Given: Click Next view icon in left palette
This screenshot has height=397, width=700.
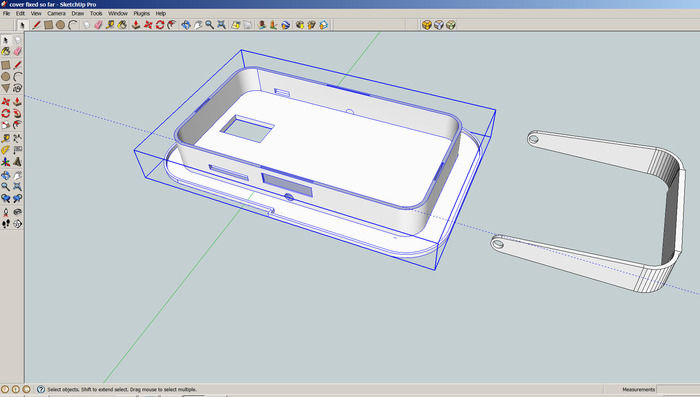Looking at the screenshot, I should pyautogui.click(x=17, y=198).
